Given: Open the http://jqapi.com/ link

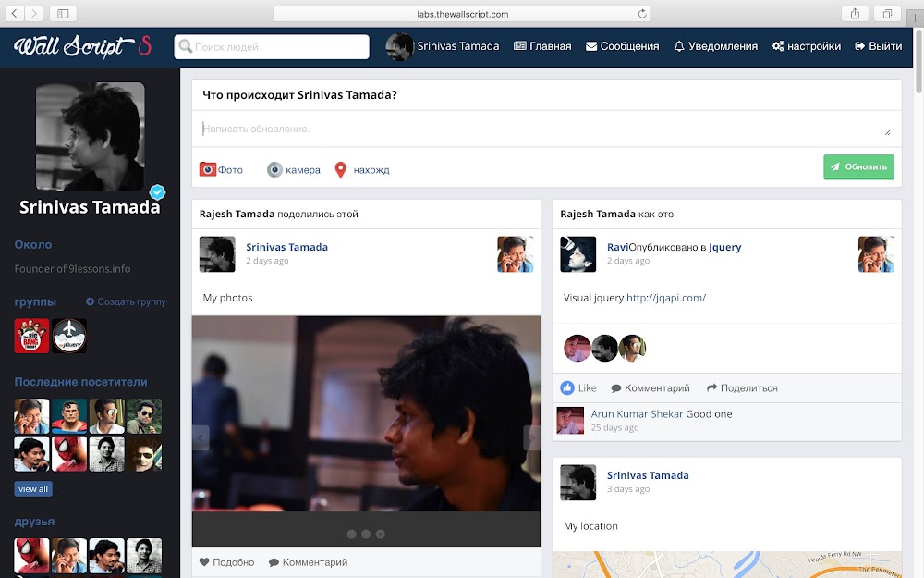Looking at the screenshot, I should tap(666, 298).
